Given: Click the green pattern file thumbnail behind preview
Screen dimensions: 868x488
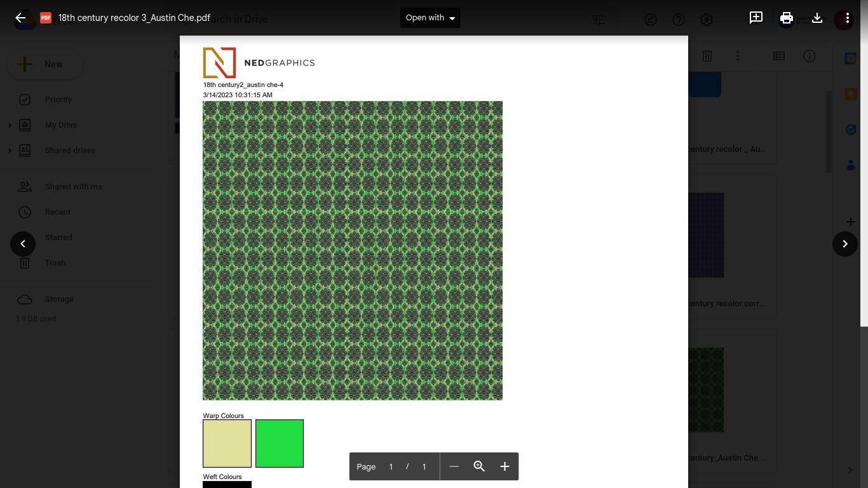Looking at the screenshot, I should (x=706, y=390).
